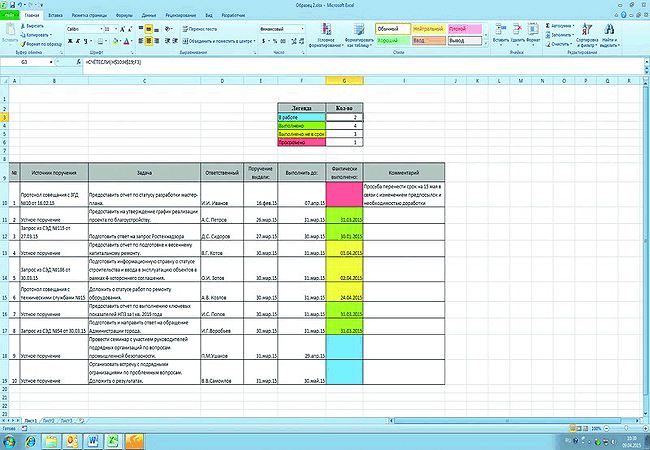Click the currency $ format icon
Image resolution: width=650 pixels, height=450 pixels.
[x=264, y=41]
